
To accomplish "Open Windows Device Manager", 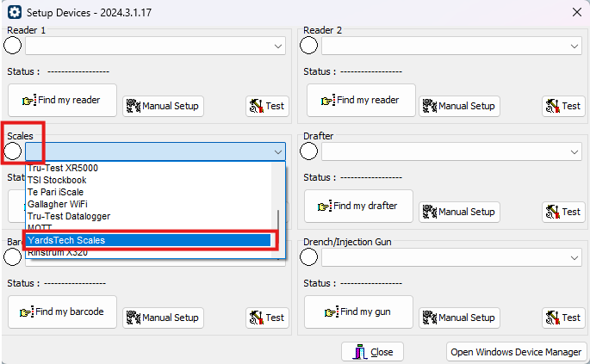I will point(516,352).
